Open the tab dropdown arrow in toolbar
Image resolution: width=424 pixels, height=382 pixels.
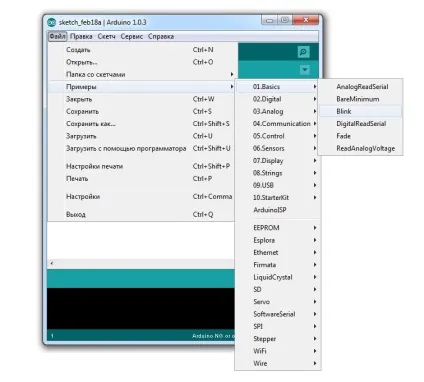tap(305, 70)
